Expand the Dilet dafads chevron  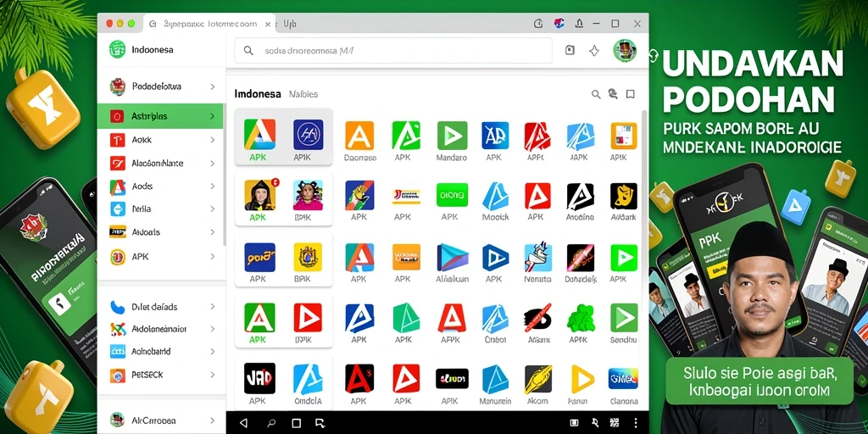212,307
